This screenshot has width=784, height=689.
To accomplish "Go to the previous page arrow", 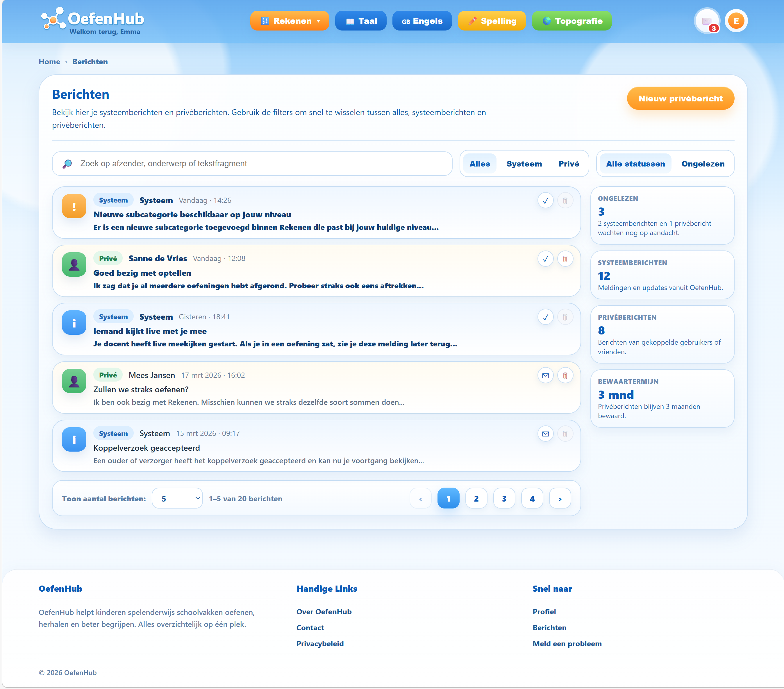I will pos(420,498).
